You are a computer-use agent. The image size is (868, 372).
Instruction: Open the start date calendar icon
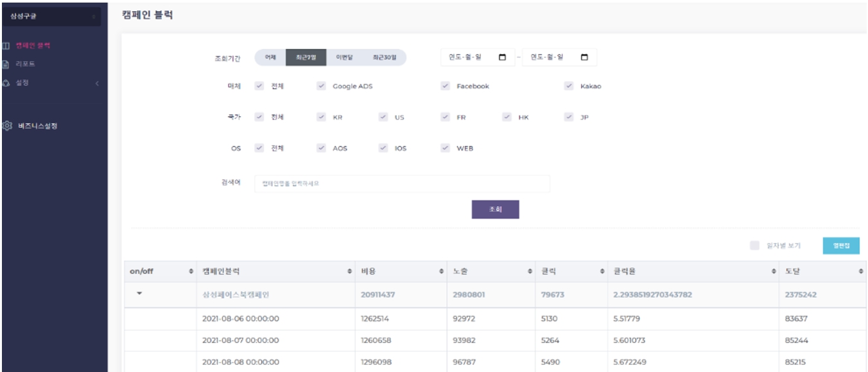pos(502,57)
